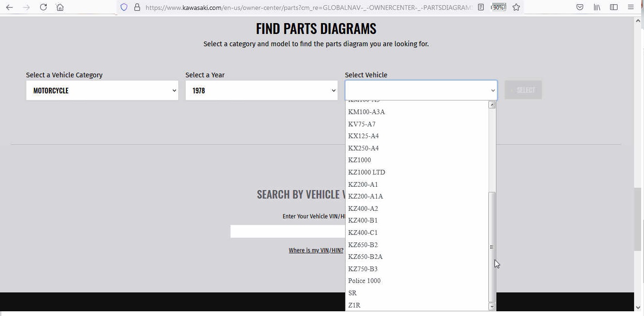Image resolution: width=644 pixels, height=316 pixels.
Task: Select the Z1R vehicle option
Action: [x=354, y=305]
